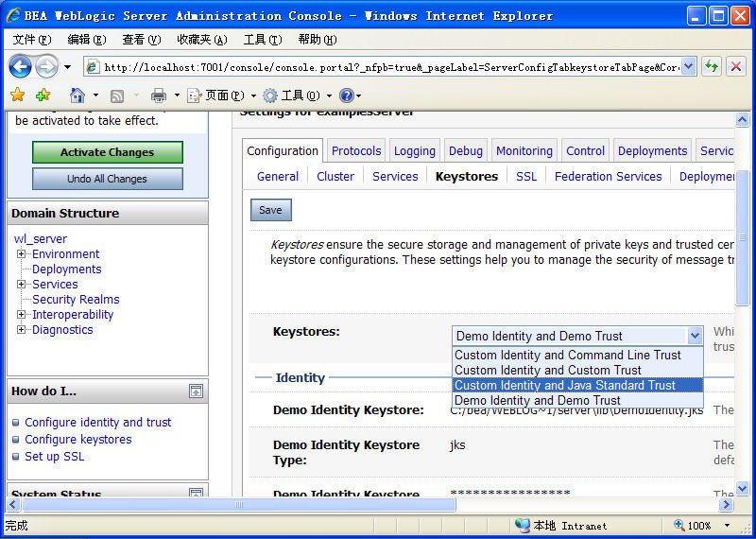Viewport: 756px width, 539px height.
Task: Click the Help question mark icon
Action: coord(346,96)
